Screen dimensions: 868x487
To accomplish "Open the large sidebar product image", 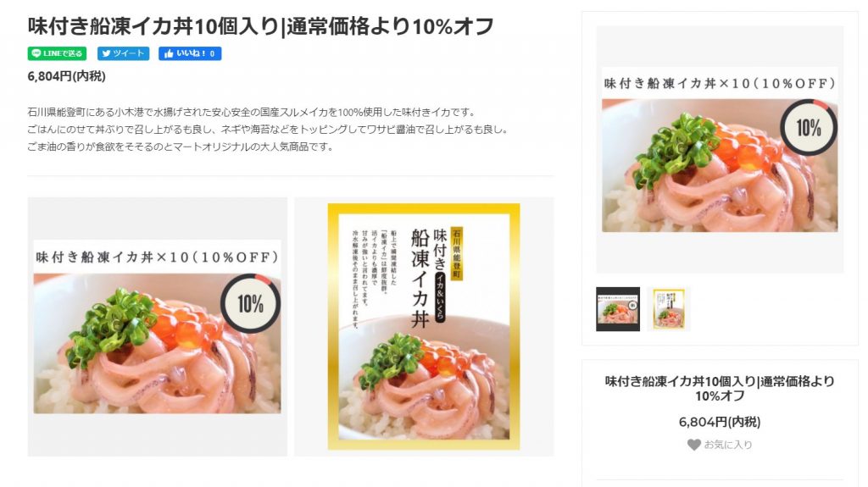I will [720, 149].
